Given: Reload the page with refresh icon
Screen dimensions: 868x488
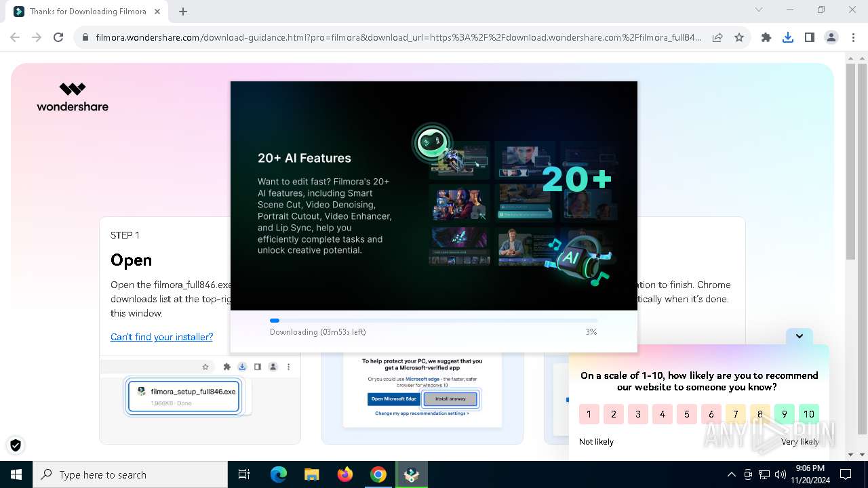Looking at the screenshot, I should tap(58, 38).
